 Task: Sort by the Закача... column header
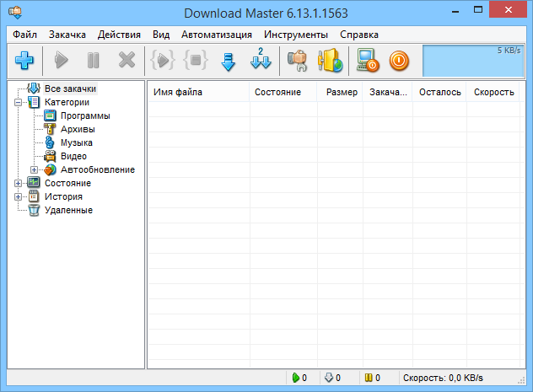tap(387, 92)
